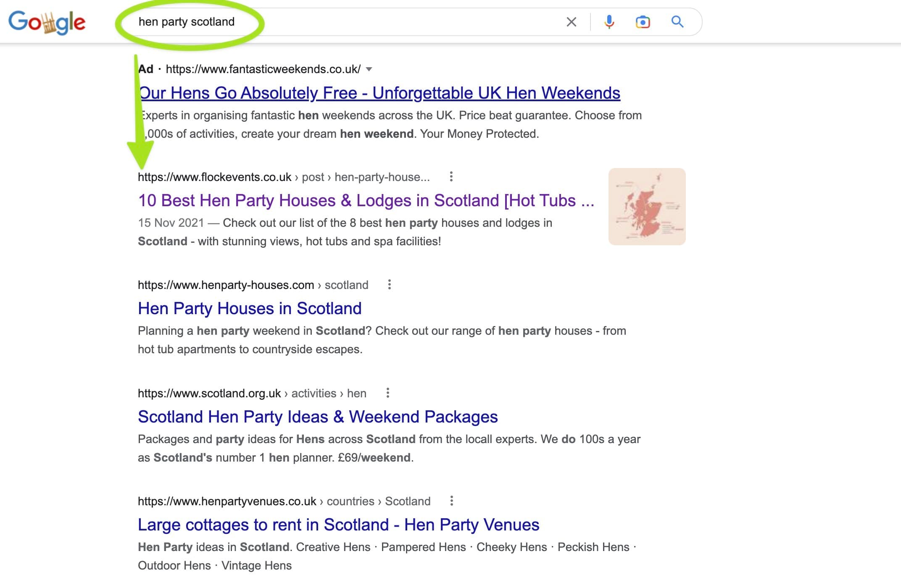The height and width of the screenshot is (588, 901).
Task: Open More options for scotland.org.uk result
Action: click(x=388, y=393)
